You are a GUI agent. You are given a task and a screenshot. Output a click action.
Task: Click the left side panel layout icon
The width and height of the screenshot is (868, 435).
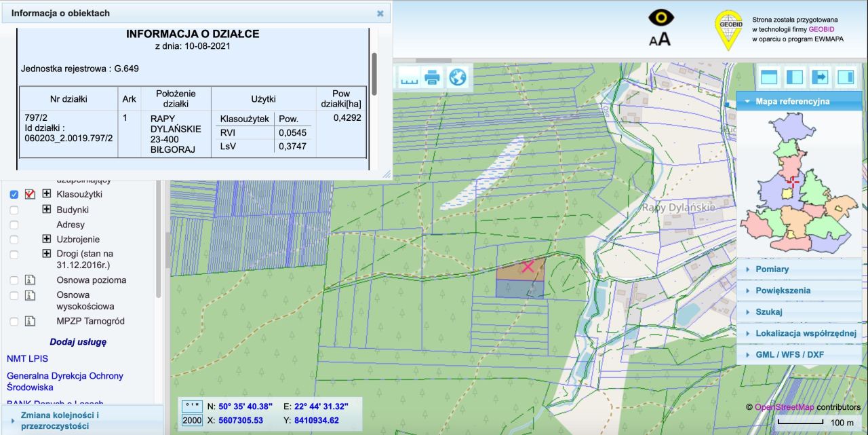coord(794,77)
